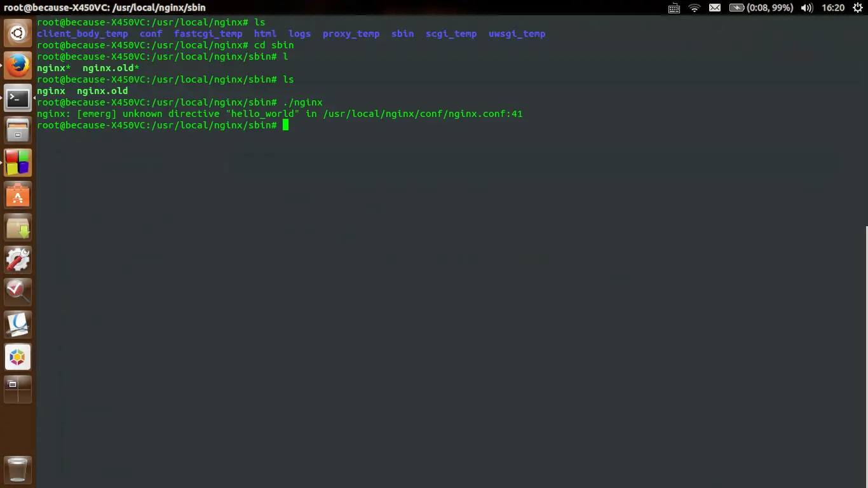Open the colored cubes app in launcher
Viewport: 868px width, 488px height.
(x=18, y=163)
